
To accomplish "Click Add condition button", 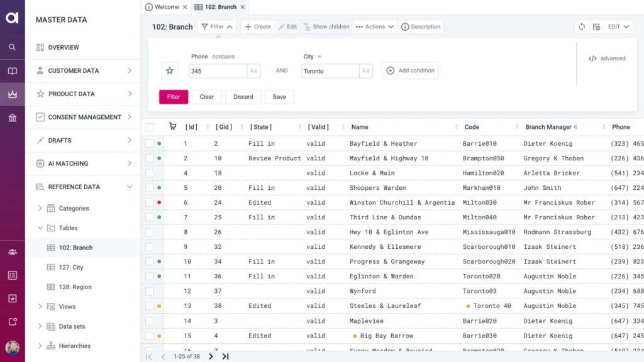I will pos(410,71).
